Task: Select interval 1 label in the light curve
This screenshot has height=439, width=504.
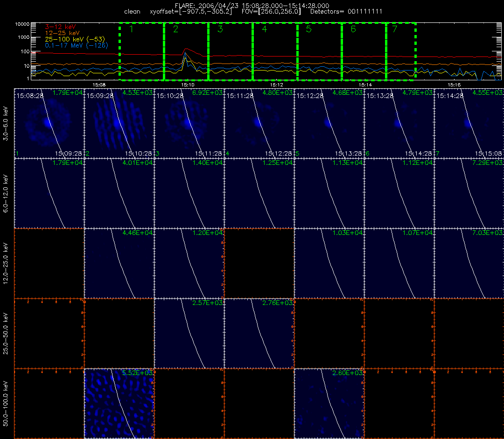Action: [131, 29]
